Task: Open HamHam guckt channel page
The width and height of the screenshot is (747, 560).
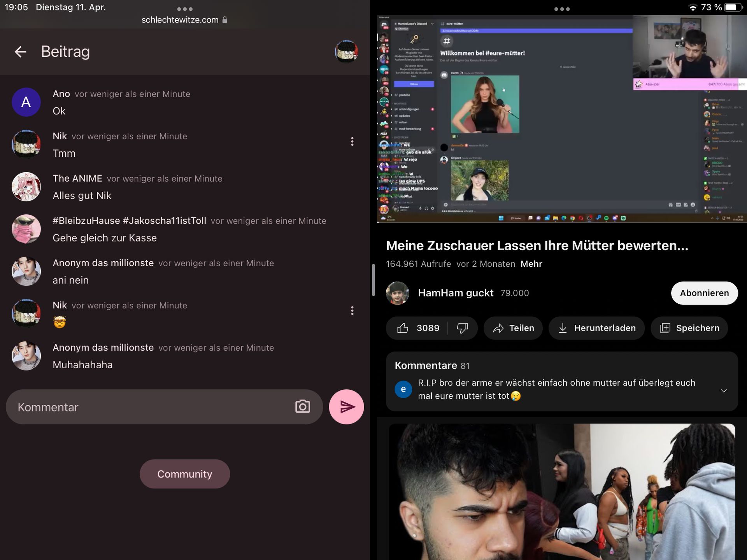Action: click(x=455, y=293)
